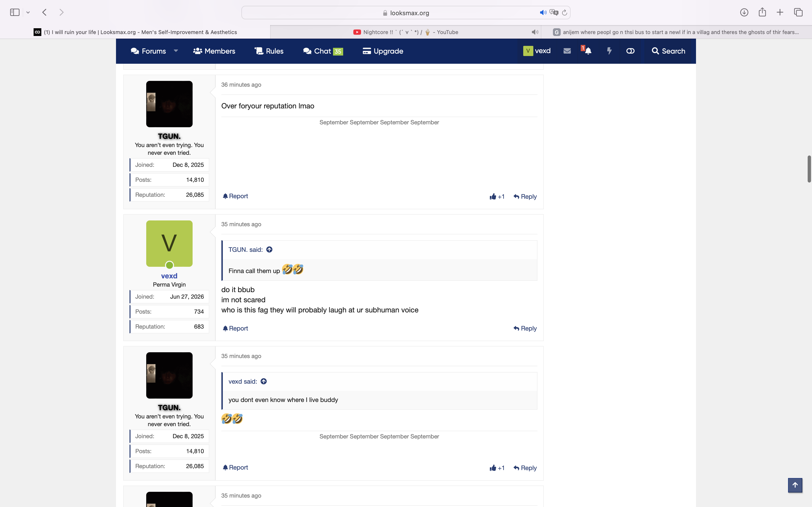
Task: Reply to TGUN.'s laughing emoji post
Action: click(525, 468)
